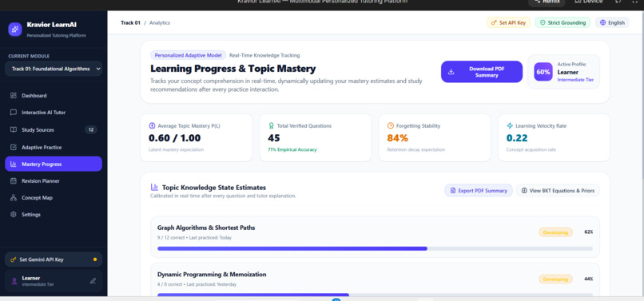Image resolution: width=644 pixels, height=301 pixels.
Task: Click the 12 badge on Study Sources
Action: coord(91,130)
